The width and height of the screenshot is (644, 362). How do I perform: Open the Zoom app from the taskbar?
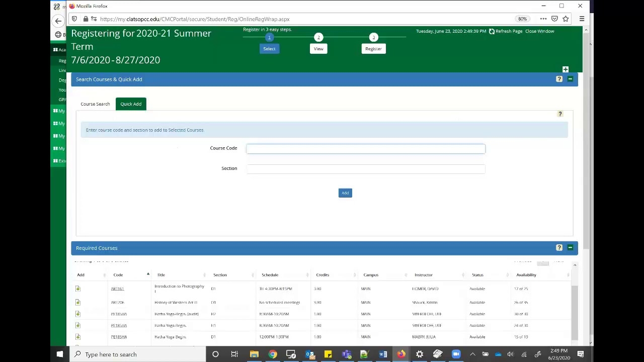[x=456, y=354]
